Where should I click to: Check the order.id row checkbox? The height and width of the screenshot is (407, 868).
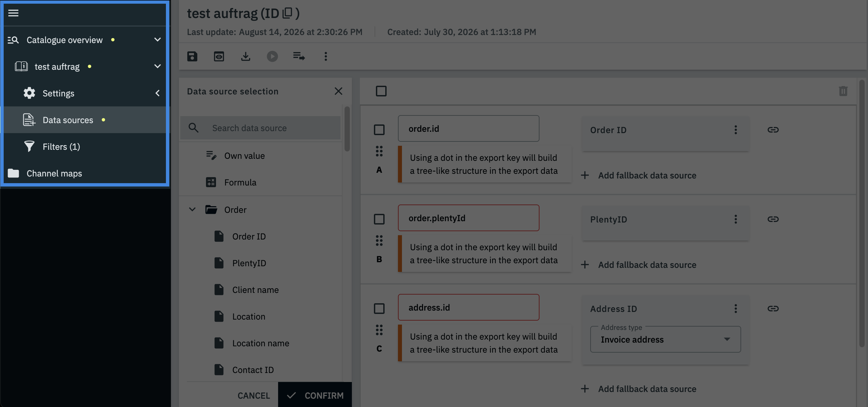pos(379,130)
